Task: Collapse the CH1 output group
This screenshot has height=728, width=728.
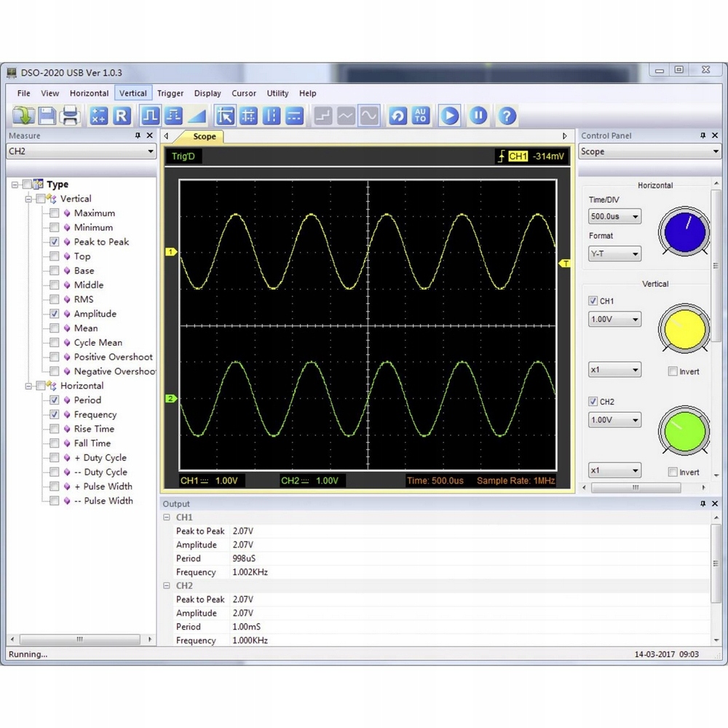Action: point(167,518)
